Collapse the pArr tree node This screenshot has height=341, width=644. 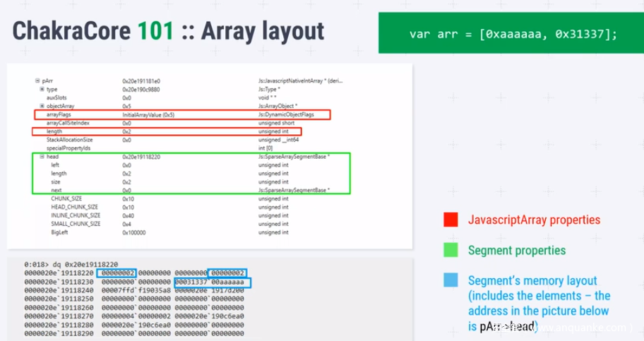pyautogui.click(x=37, y=81)
